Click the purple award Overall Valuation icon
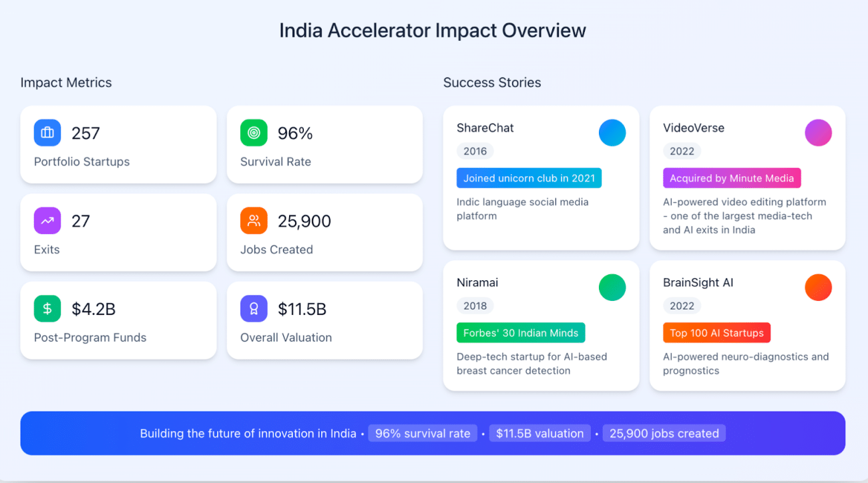The image size is (868, 483). [254, 309]
